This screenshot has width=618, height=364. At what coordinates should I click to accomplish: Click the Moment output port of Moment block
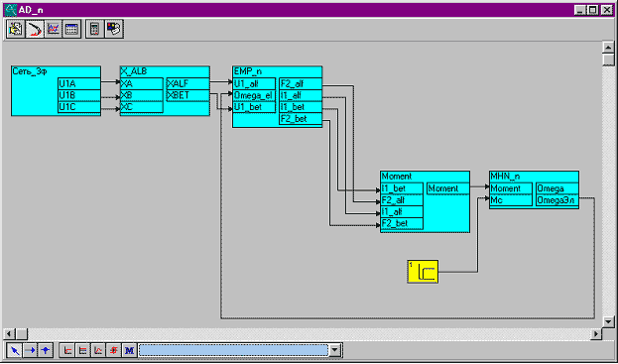448,188
